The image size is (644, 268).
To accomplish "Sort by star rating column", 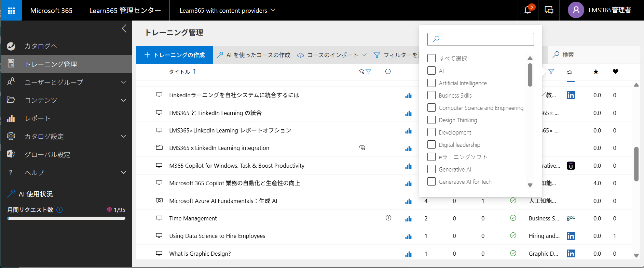I will tap(596, 72).
